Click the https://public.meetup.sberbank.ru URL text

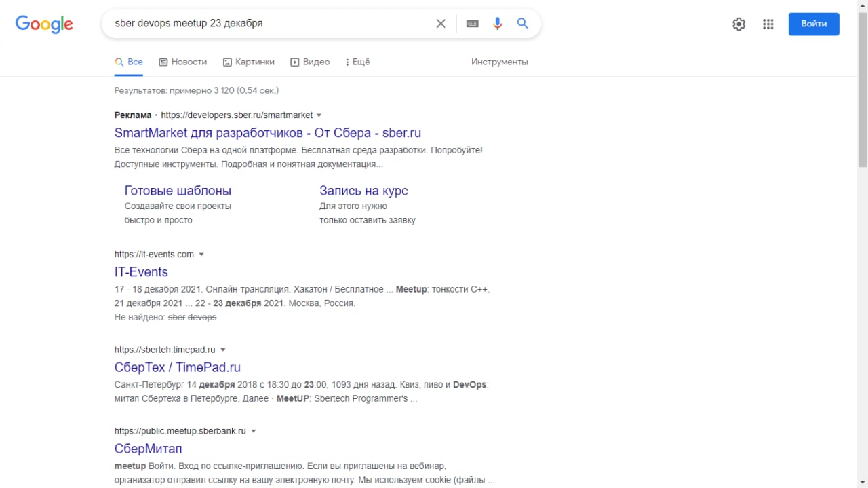(x=180, y=431)
